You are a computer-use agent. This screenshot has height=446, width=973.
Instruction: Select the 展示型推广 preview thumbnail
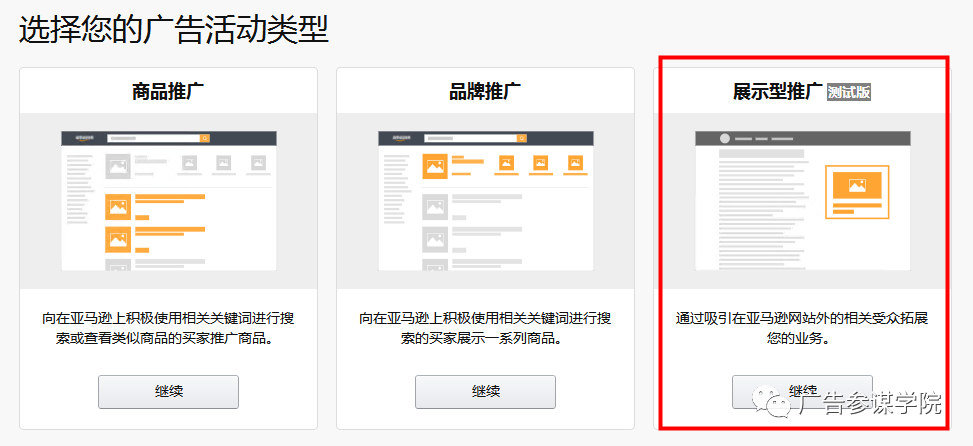coord(803,201)
